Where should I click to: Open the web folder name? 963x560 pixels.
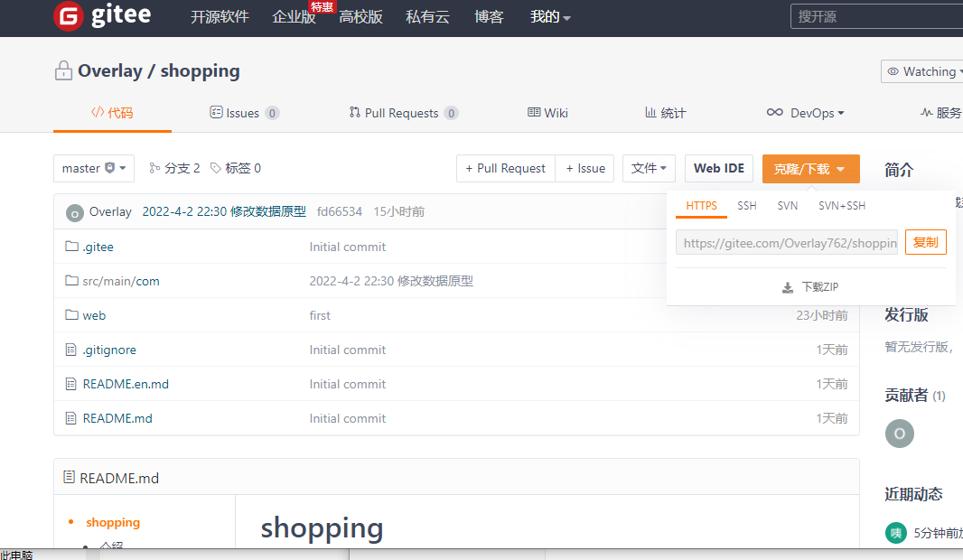(x=94, y=315)
